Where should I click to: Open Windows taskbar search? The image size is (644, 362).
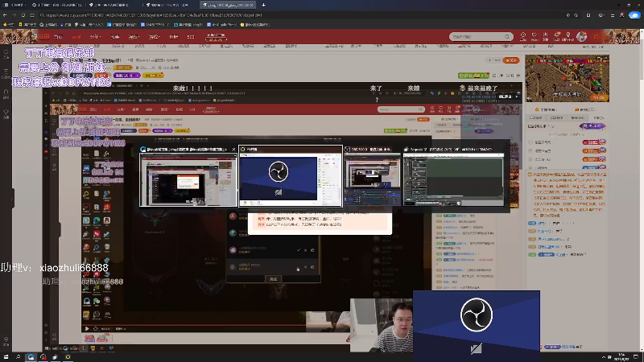[x=18, y=357]
